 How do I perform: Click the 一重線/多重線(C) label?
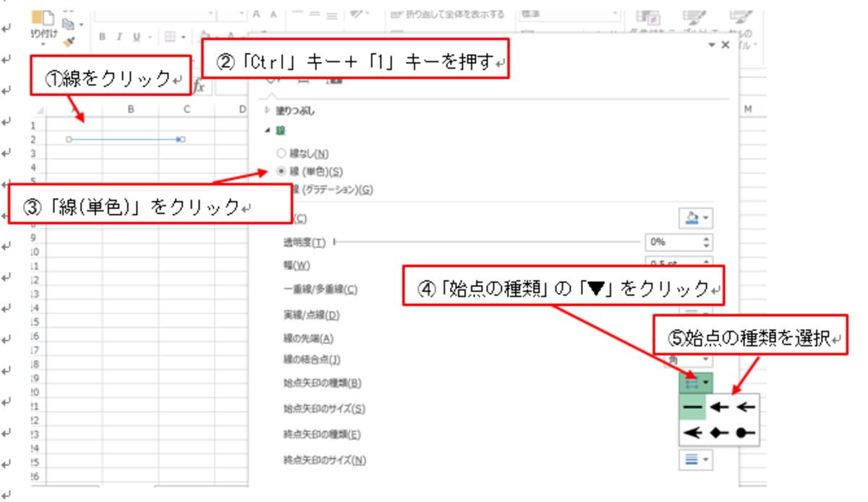[x=320, y=289]
